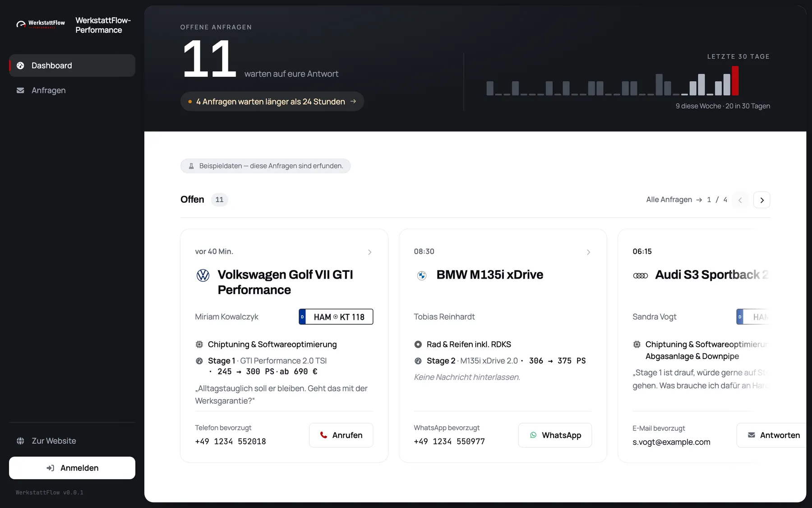This screenshot has height=508, width=812.
Task: Open the Dashboard menu item
Action: pos(72,65)
